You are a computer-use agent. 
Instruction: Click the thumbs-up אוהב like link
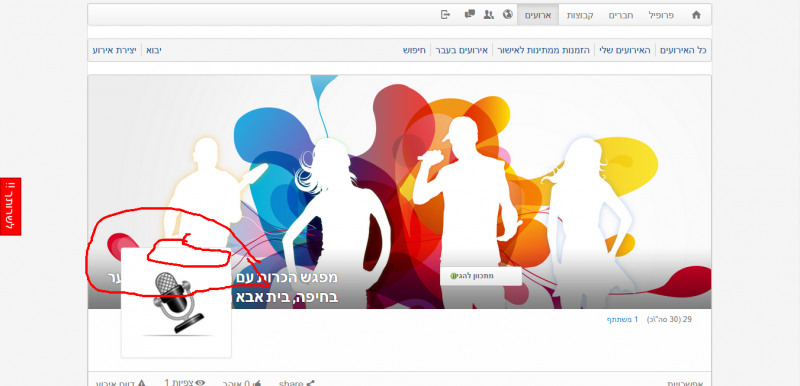(241, 383)
